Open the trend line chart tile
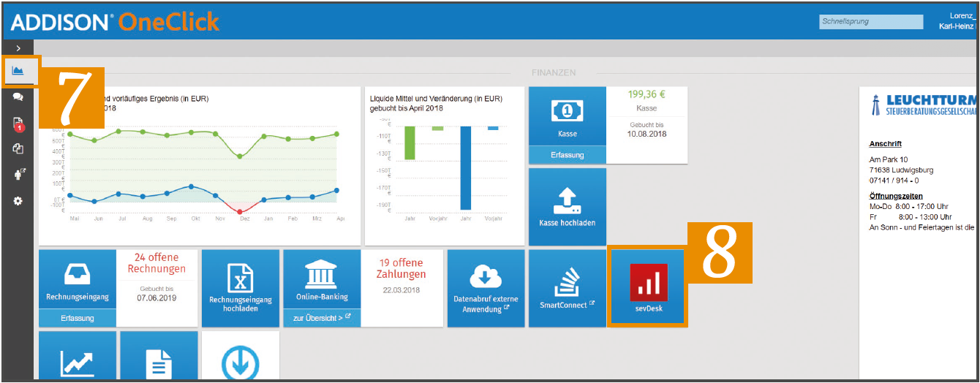Image resolution: width=980 pixels, height=383 pixels. coord(77,355)
